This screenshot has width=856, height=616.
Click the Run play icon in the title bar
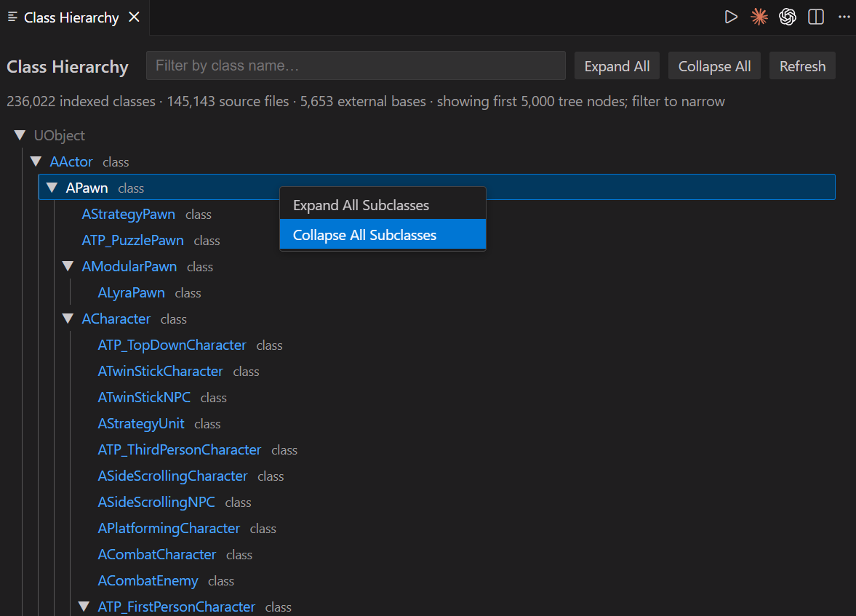pos(730,17)
